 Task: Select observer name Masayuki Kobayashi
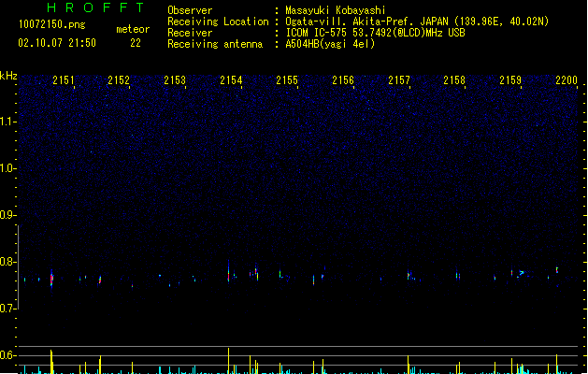click(336, 10)
